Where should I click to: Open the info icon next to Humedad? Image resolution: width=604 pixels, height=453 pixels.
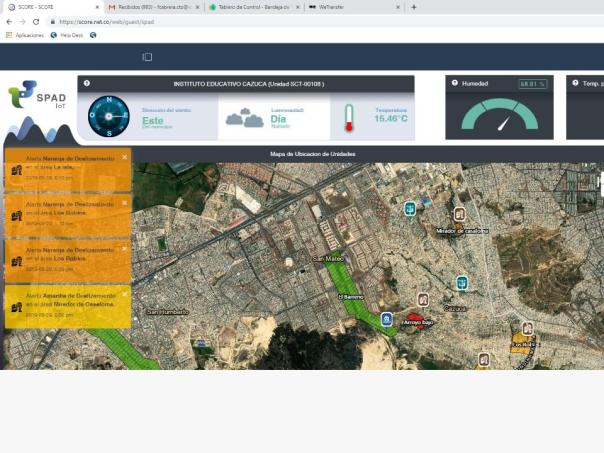click(455, 83)
